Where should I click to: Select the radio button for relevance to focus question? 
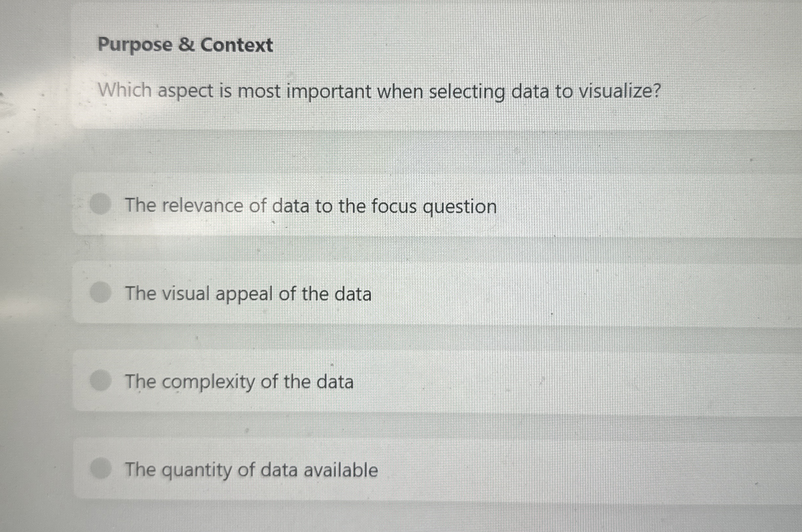coord(100,204)
